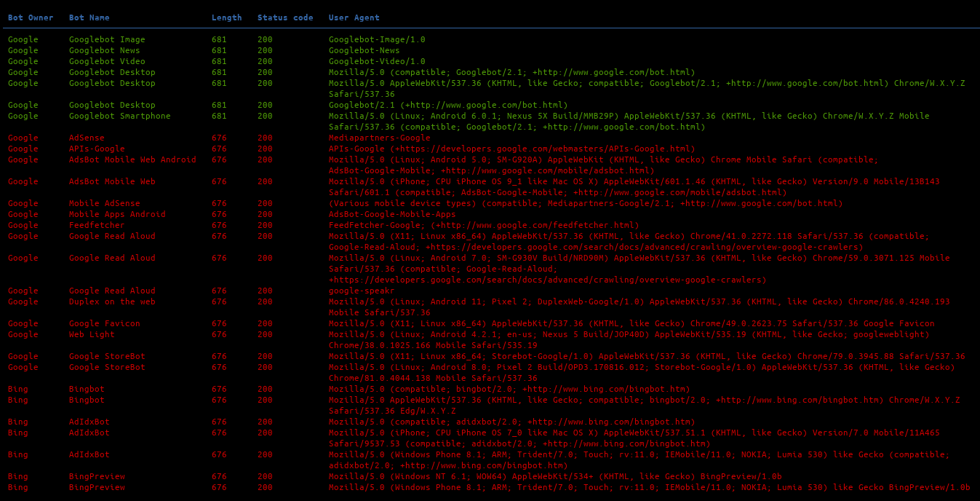Select the 'Web Light' bot name
Screen dimensions: 980x501
(92, 334)
